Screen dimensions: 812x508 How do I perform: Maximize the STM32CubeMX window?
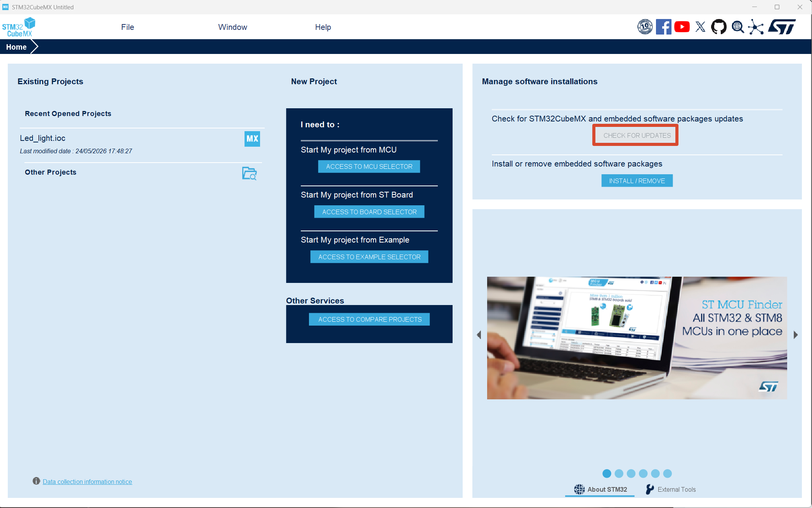777,7
